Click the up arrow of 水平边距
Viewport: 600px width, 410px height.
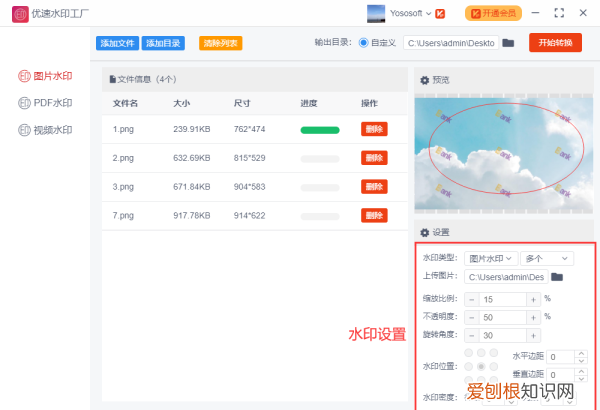(581, 353)
